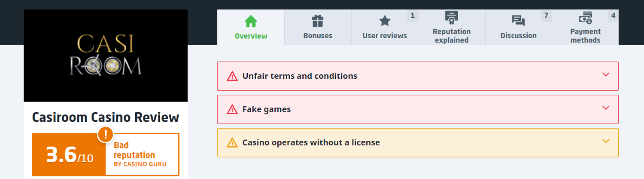Image resolution: width=644 pixels, height=179 pixels.
Task: Click the warning triangle beside Fake games
Action: (232, 109)
